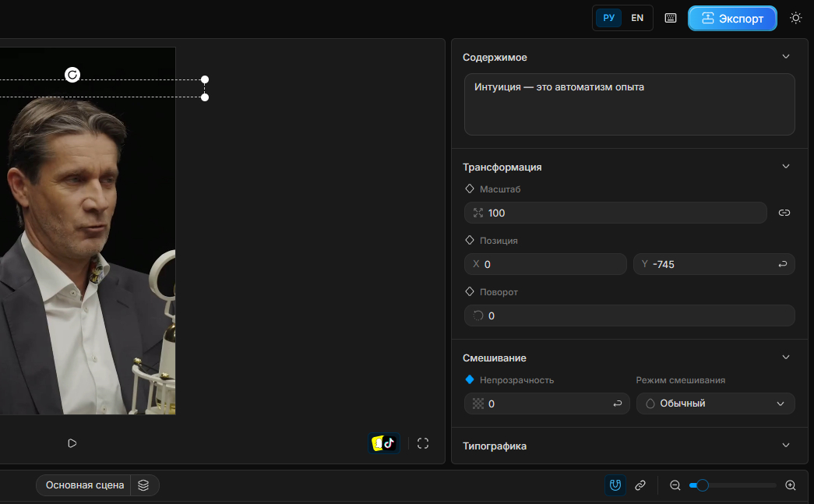Click the rotate handle above the text box
The width and height of the screenshot is (814, 504).
point(72,75)
